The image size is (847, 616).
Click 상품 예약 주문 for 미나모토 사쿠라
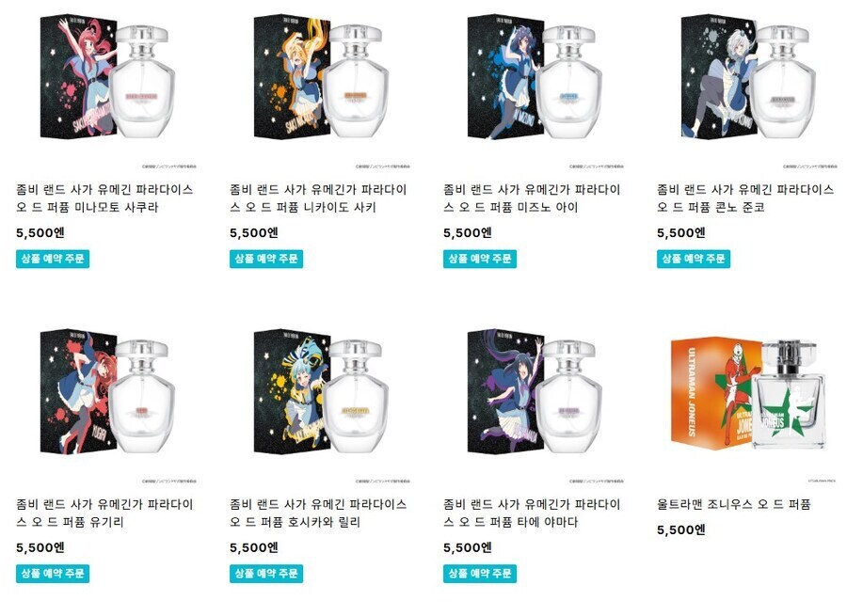tap(53, 260)
